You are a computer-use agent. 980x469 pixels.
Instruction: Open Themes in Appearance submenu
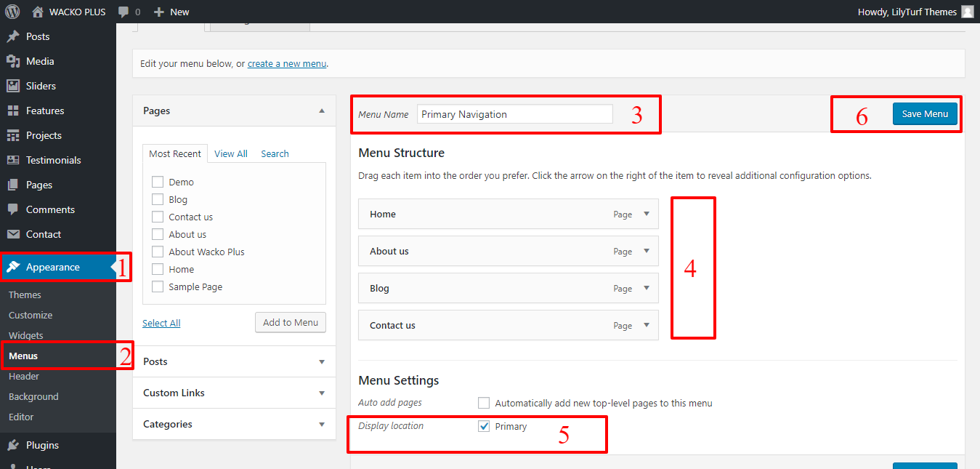pos(25,294)
